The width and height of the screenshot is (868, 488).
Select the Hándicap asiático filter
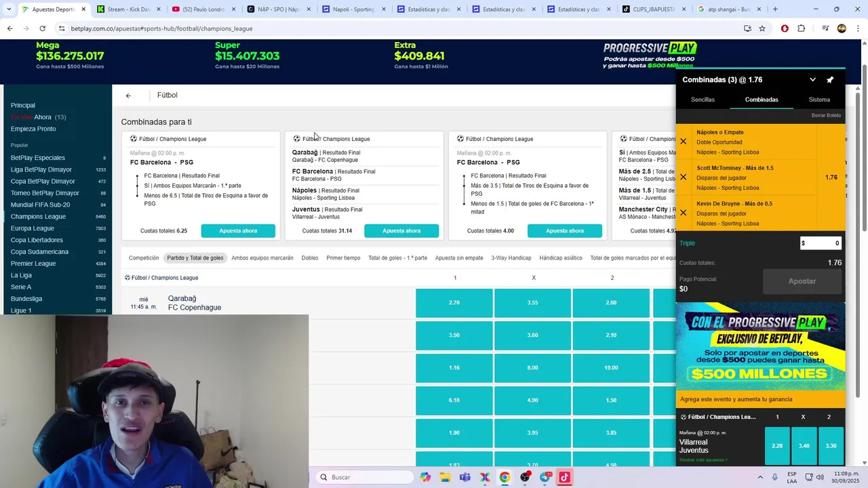[x=561, y=258]
